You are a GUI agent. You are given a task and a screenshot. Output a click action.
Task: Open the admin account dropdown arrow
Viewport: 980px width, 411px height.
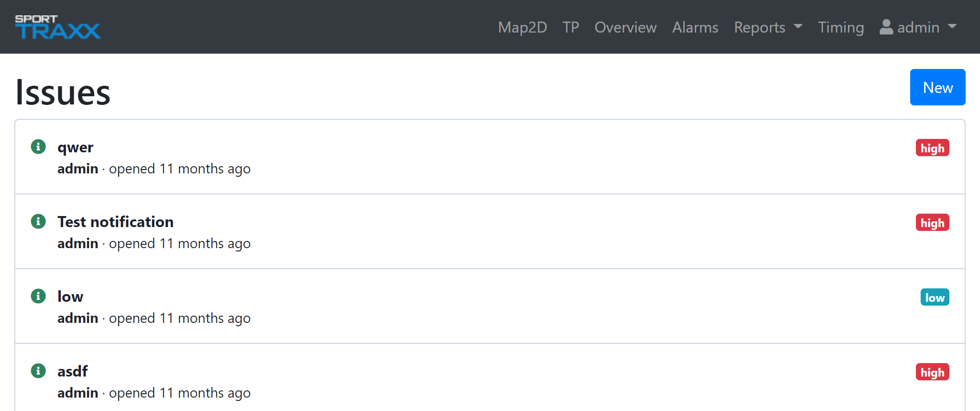click(x=952, y=27)
